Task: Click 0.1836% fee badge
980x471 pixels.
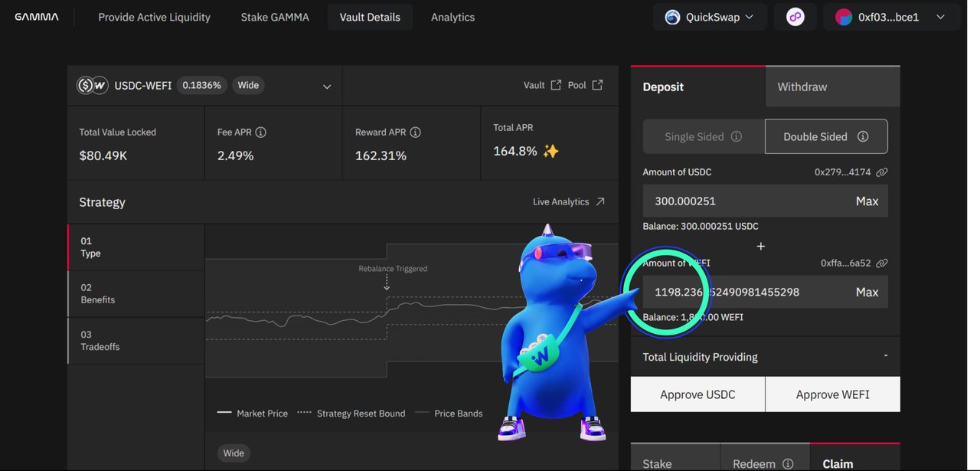Action: click(x=201, y=85)
